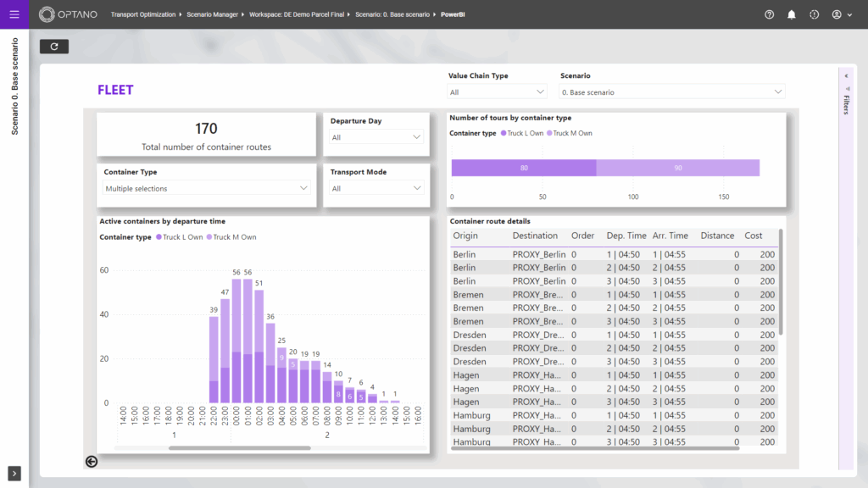Click the back arrow below the Fleet report
Viewport: 868px width, 488px height.
pyautogui.click(x=90, y=462)
